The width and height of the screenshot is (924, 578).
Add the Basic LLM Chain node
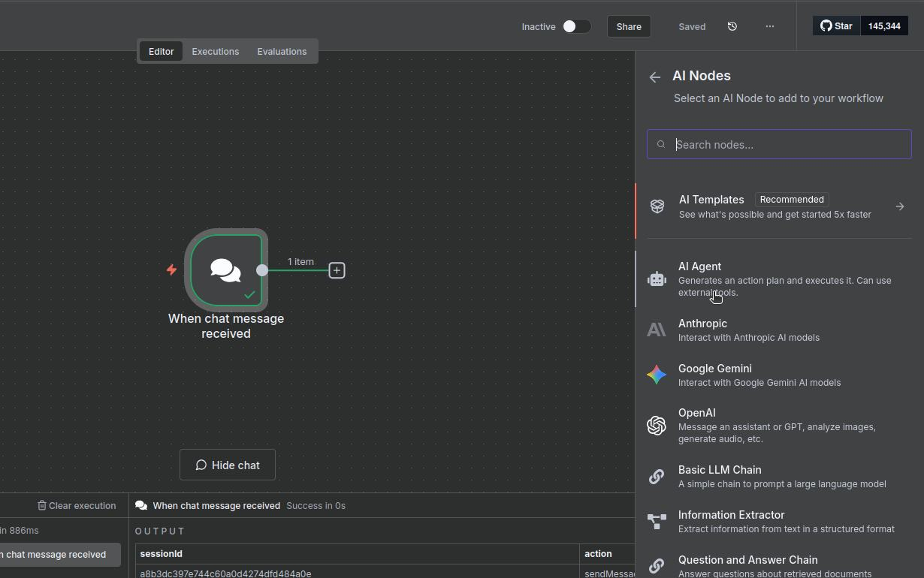[x=719, y=476]
